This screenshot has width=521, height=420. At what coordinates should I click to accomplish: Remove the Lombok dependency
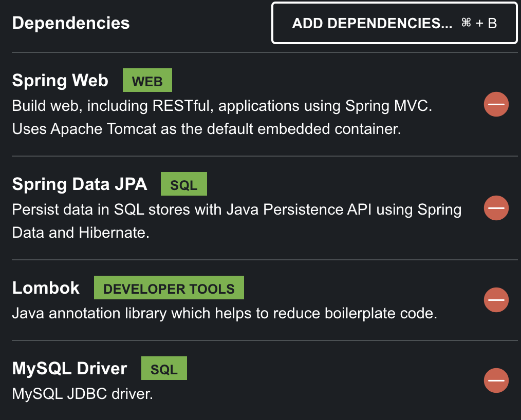tap(496, 300)
